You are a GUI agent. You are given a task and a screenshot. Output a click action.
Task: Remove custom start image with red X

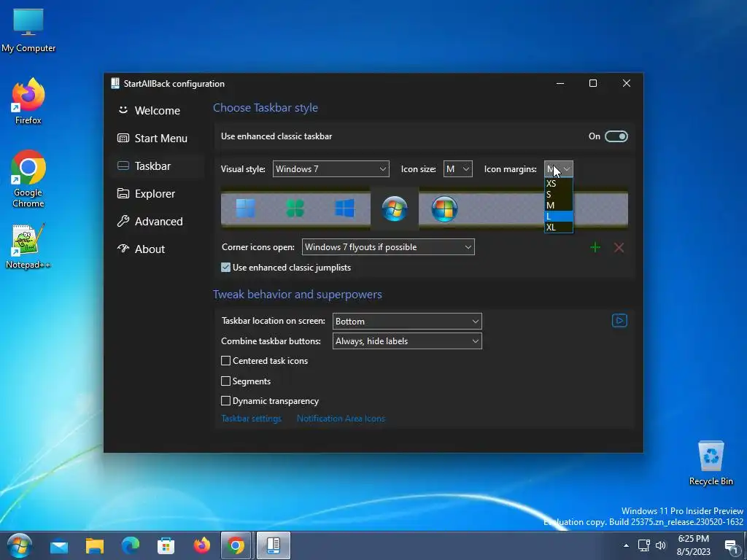pyautogui.click(x=619, y=247)
